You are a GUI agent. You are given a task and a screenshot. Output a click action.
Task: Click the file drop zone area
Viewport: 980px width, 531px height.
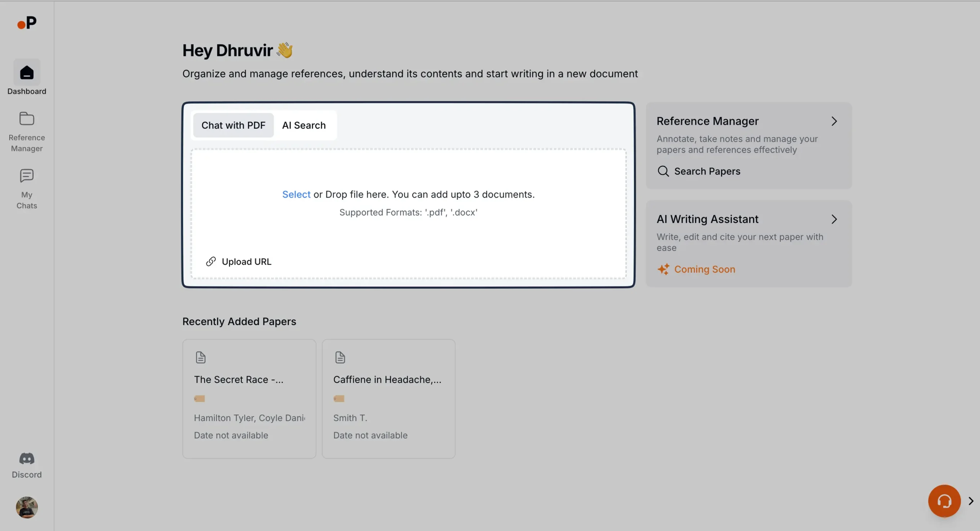click(x=408, y=214)
